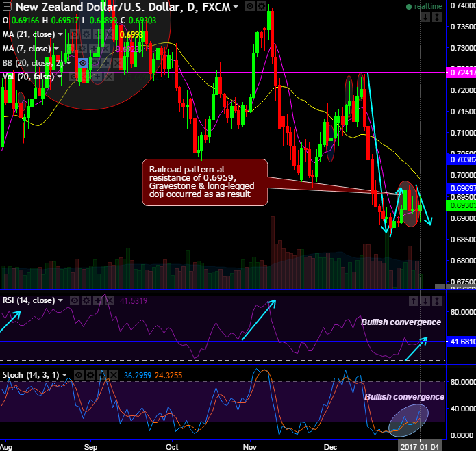Open settings gear for MA (7, close)
476x451 pixels.
[82, 49]
